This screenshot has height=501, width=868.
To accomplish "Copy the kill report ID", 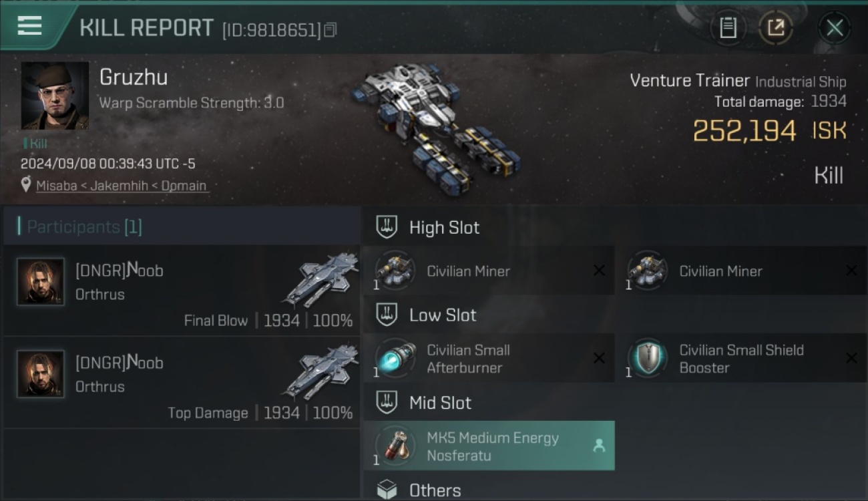I will 331,30.
